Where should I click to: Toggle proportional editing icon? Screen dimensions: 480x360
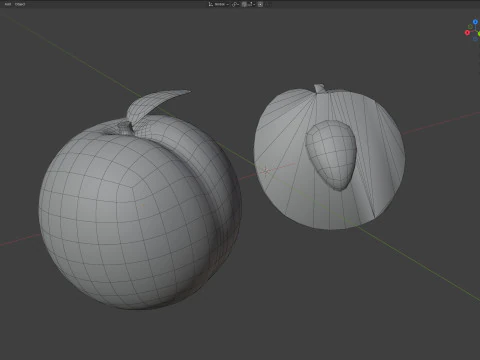pos(260,4)
